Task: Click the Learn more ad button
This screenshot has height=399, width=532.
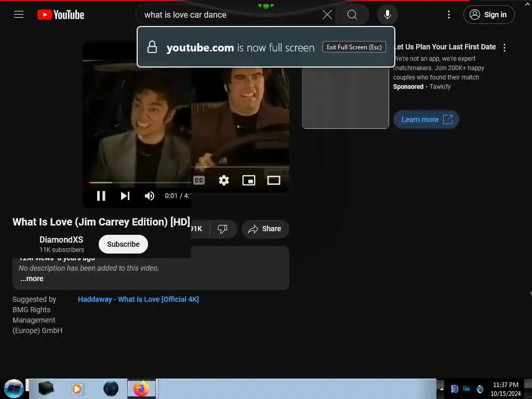Action: (426, 119)
